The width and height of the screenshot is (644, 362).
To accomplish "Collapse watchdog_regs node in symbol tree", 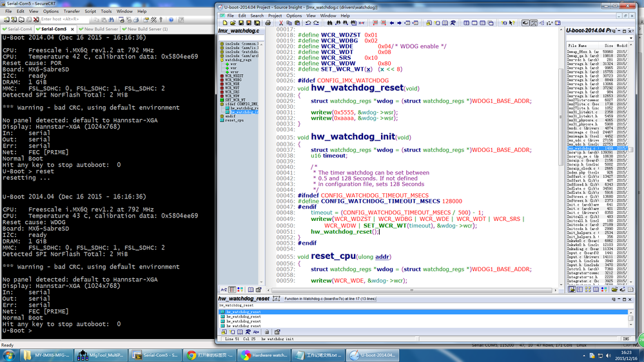I will coord(222,60).
